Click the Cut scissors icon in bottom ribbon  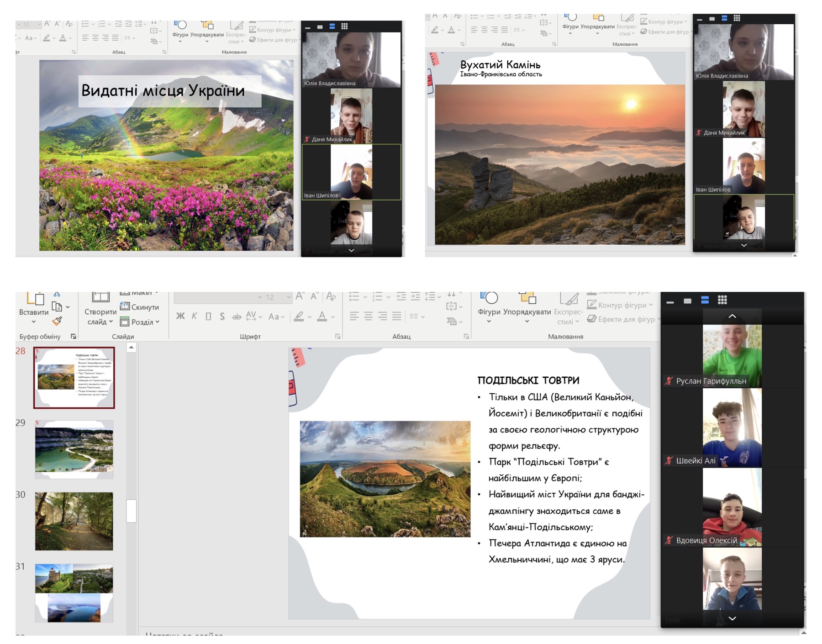coord(57,294)
